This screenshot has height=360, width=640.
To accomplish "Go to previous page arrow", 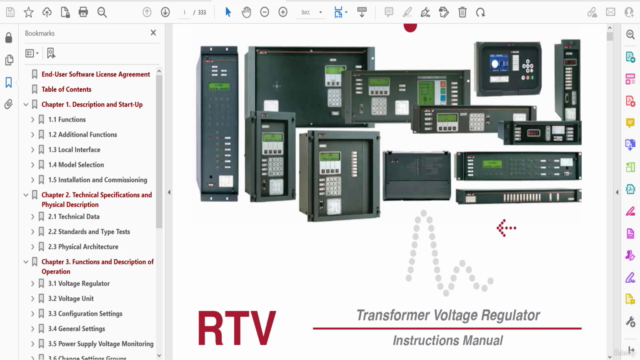I will pyautogui.click(x=147, y=12).
